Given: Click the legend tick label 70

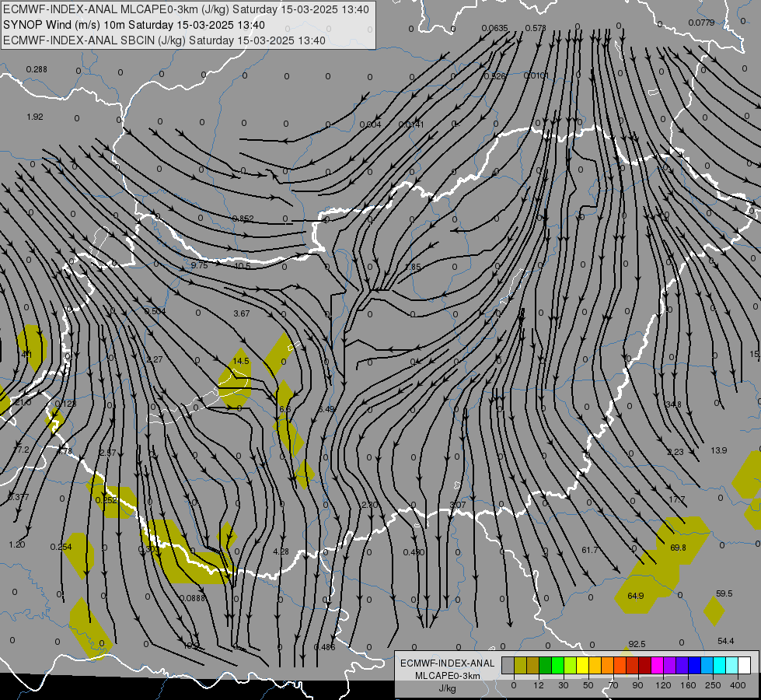Looking at the screenshot, I should 613,685.
